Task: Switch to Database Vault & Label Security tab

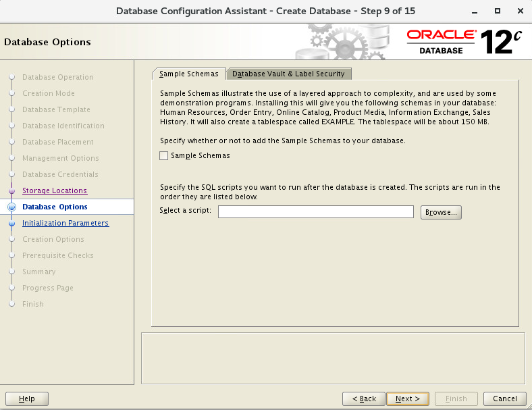Action: pos(288,74)
